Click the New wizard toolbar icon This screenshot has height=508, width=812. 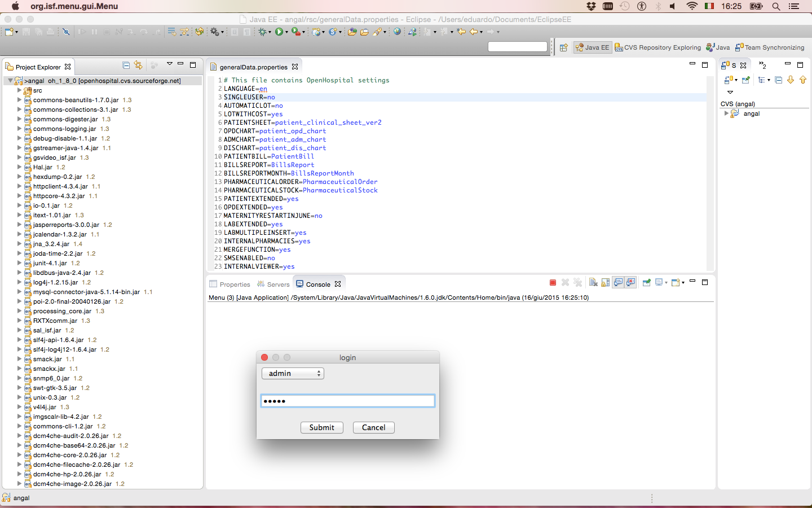[x=9, y=32]
